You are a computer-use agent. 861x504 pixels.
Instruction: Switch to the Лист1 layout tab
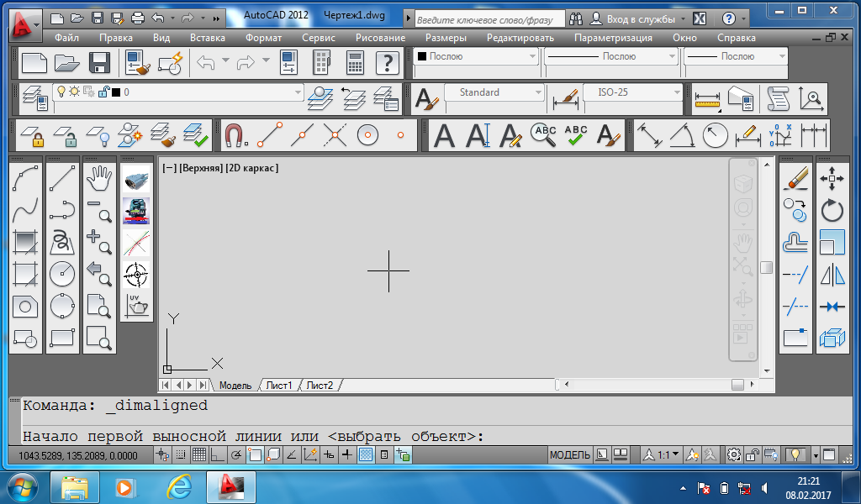279,386
